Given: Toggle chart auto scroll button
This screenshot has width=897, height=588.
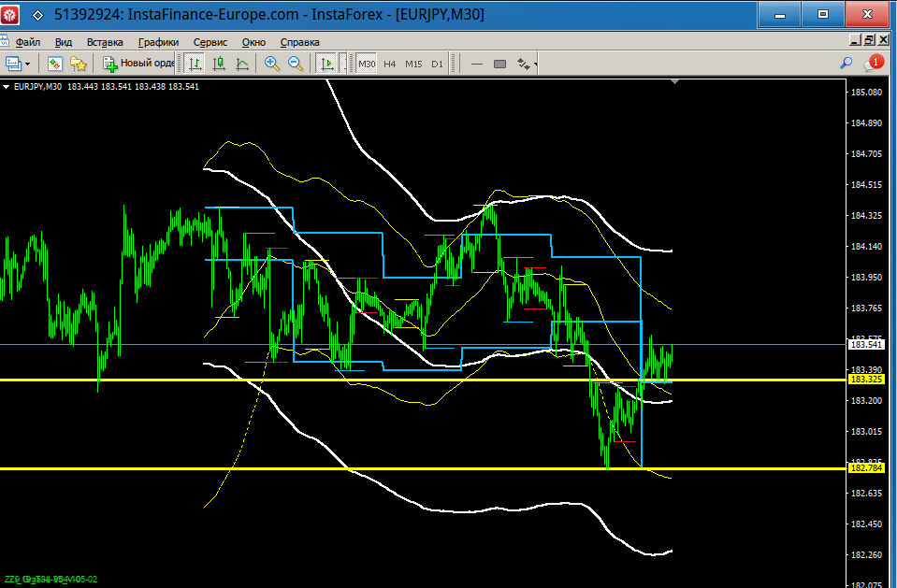Looking at the screenshot, I should (326, 64).
